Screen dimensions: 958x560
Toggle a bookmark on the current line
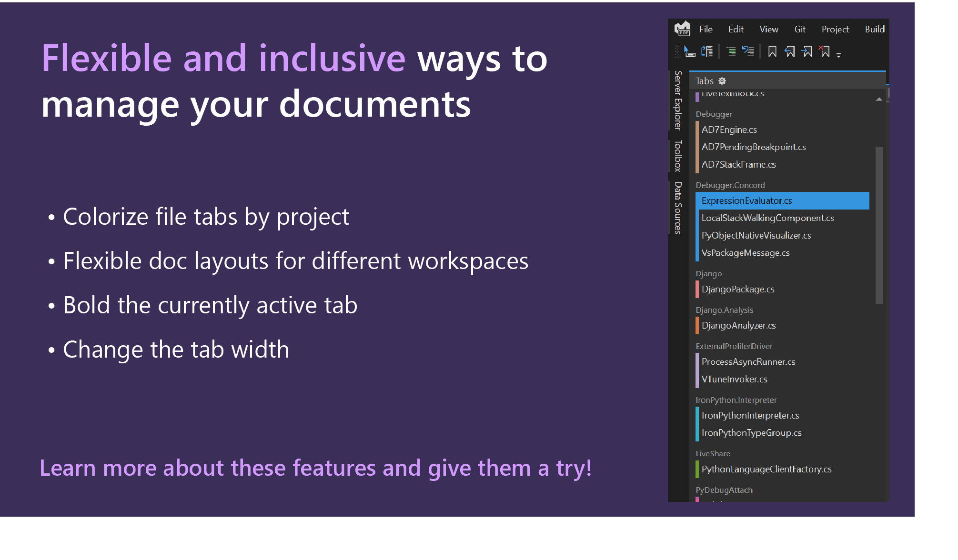pos(773,51)
